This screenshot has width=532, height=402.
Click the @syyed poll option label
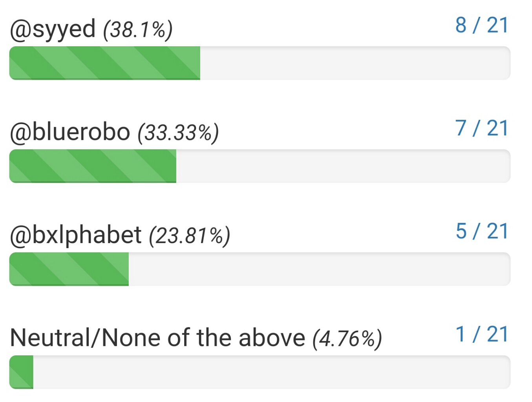[x=53, y=29]
